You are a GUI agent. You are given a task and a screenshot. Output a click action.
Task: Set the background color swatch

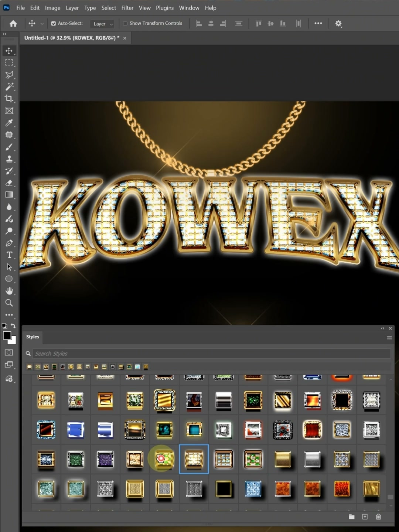click(13, 341)
